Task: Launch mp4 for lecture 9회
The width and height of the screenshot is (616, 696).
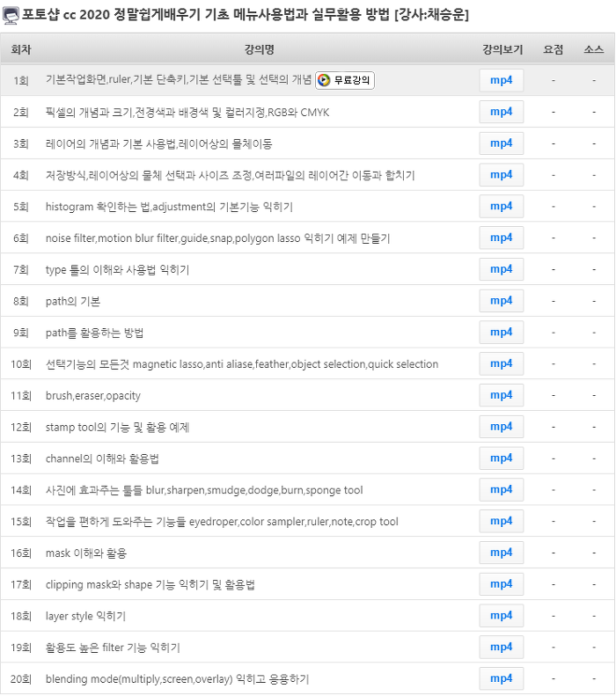Action: coord(501,333)
